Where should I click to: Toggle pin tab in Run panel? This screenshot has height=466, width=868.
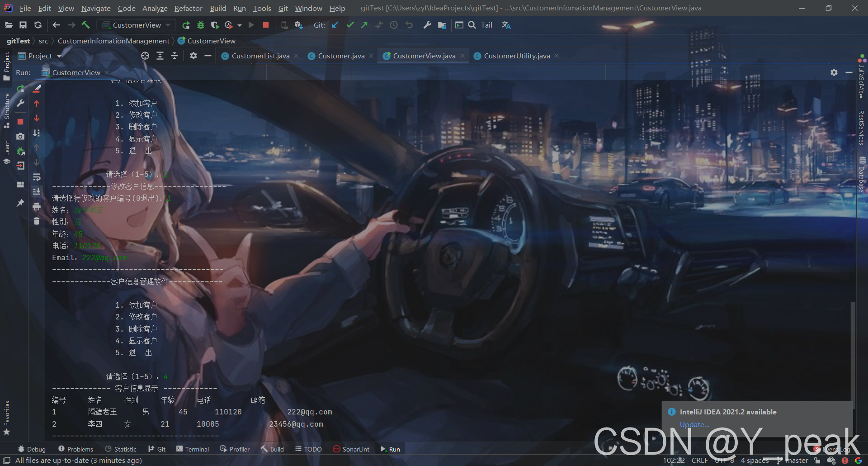pos(20,203)
